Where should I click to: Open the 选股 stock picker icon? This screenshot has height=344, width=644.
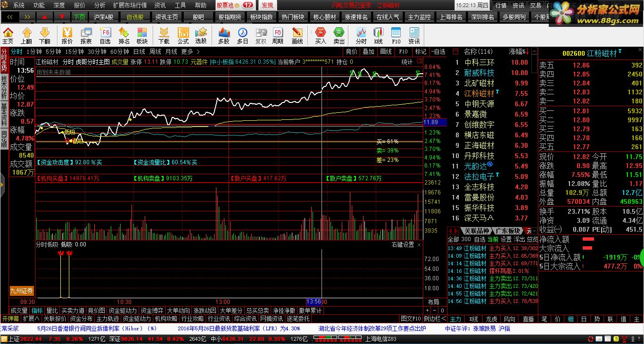point(201,35)
